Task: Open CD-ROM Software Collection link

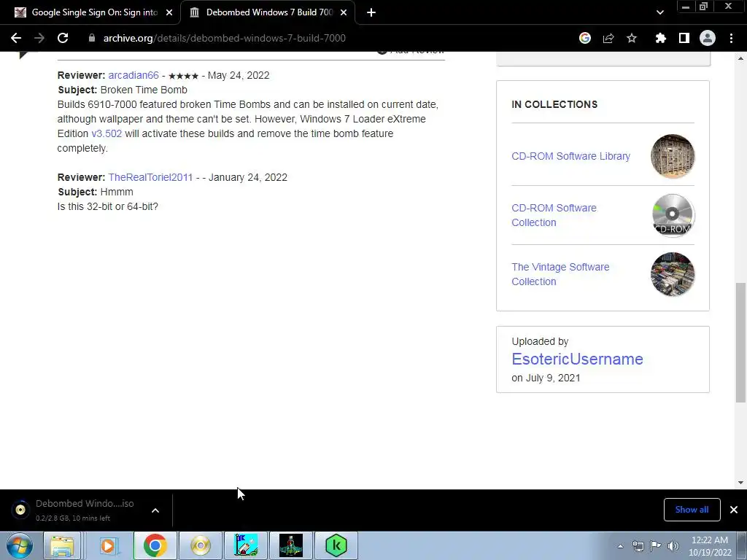Action: [554, 215]
